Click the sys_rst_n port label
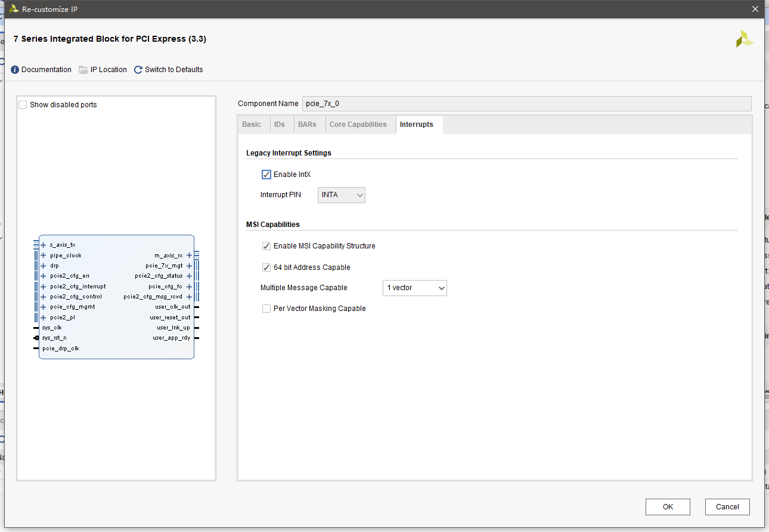This screenshot has height=532, width=769. coord(54,338)
